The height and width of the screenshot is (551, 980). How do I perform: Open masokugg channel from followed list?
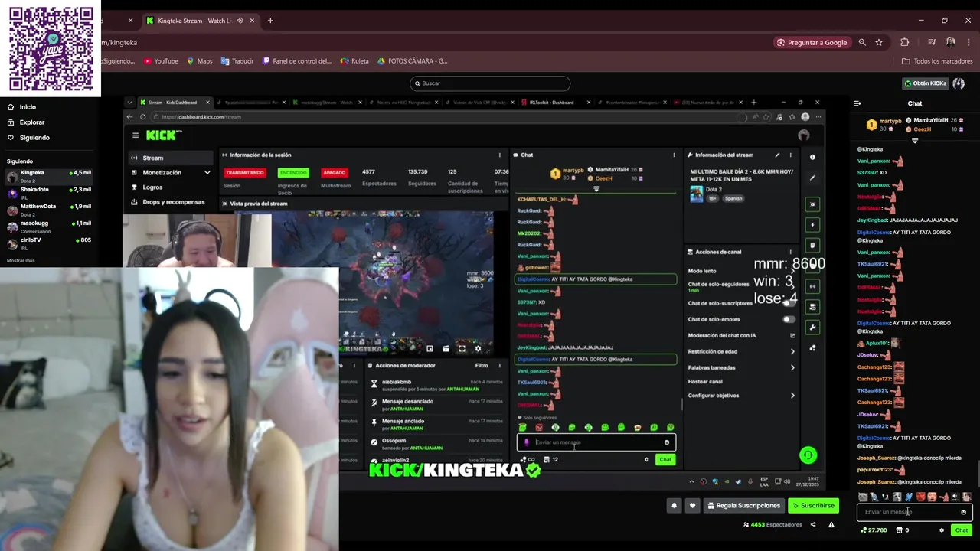pyautogui.click(x=48, y=226)
